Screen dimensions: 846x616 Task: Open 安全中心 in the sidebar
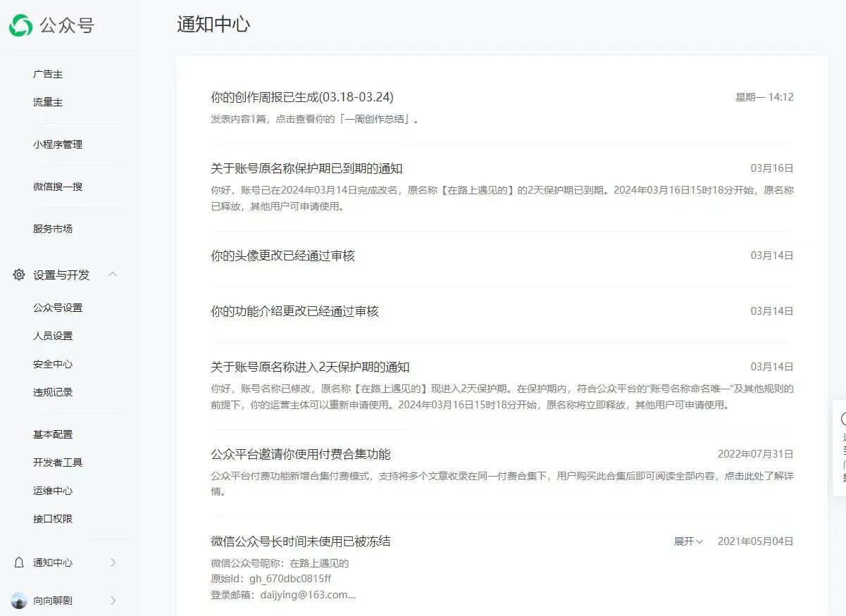(x=53, y=364)
